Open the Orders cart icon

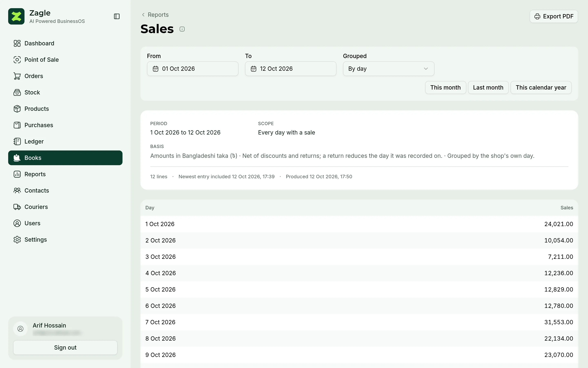point(17,76)
